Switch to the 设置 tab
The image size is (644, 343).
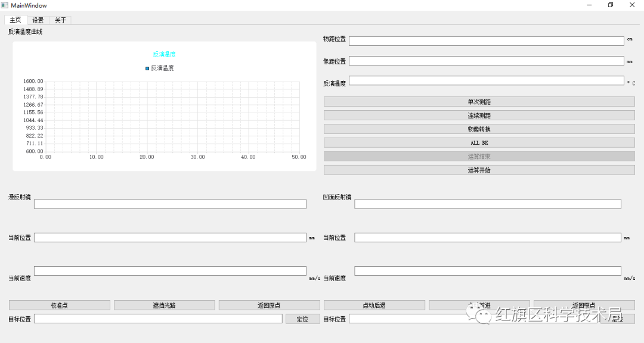pyautogui.click(x=38, y=20)
